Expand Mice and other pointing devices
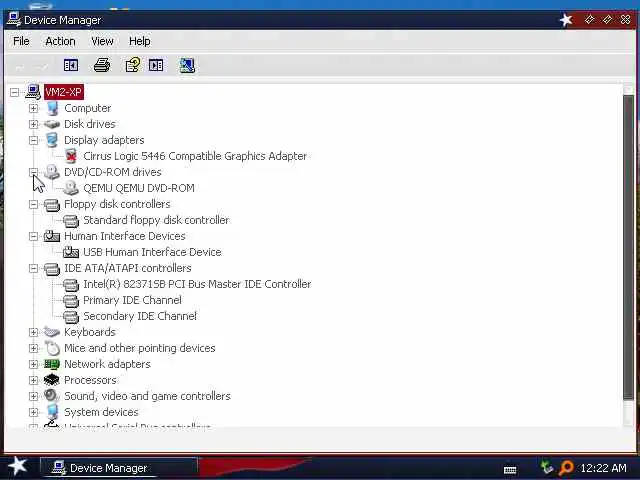The height and width of the screenshot is (480, 640). click(x=33, y=348)
